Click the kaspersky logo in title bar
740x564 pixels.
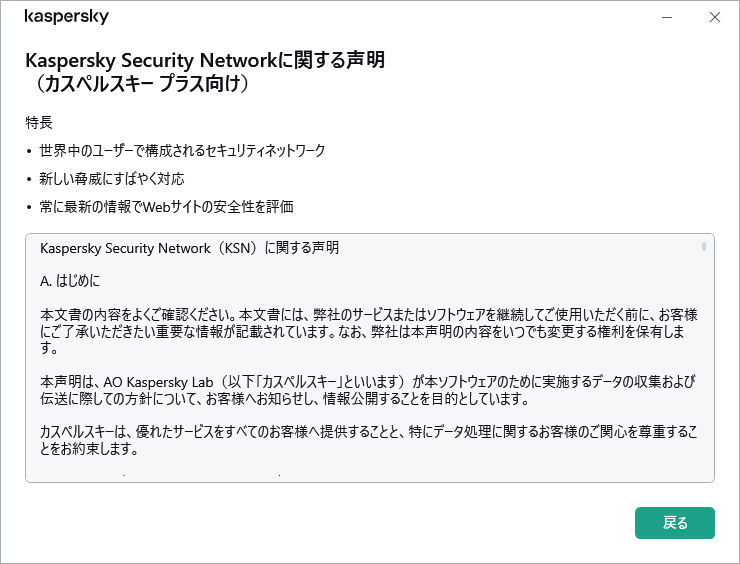click(67, 17)
